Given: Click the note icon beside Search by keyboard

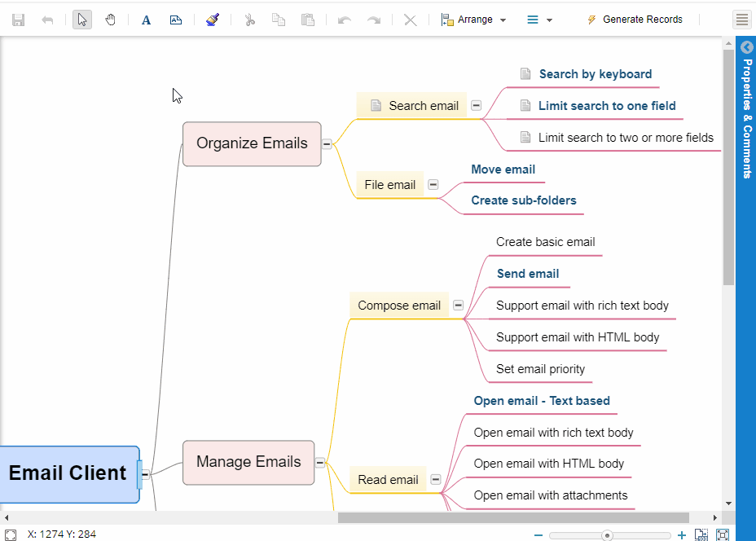Looking at the screenshot, I should pyautogui.click(x=525, y=74).
